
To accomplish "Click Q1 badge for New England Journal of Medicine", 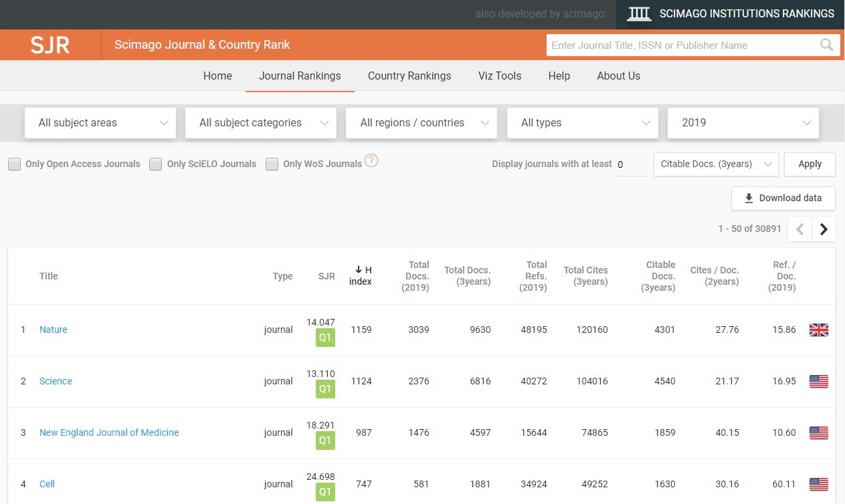I will point(325,440).
